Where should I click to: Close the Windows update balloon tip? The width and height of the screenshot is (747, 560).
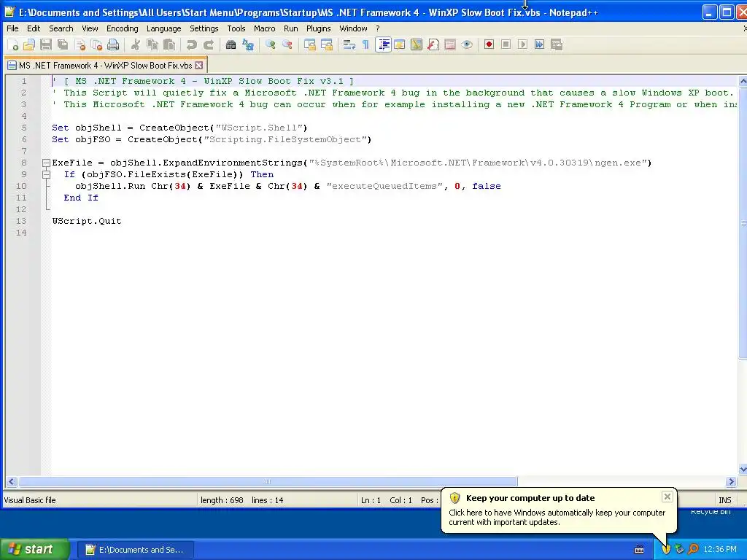pos(667,497)
